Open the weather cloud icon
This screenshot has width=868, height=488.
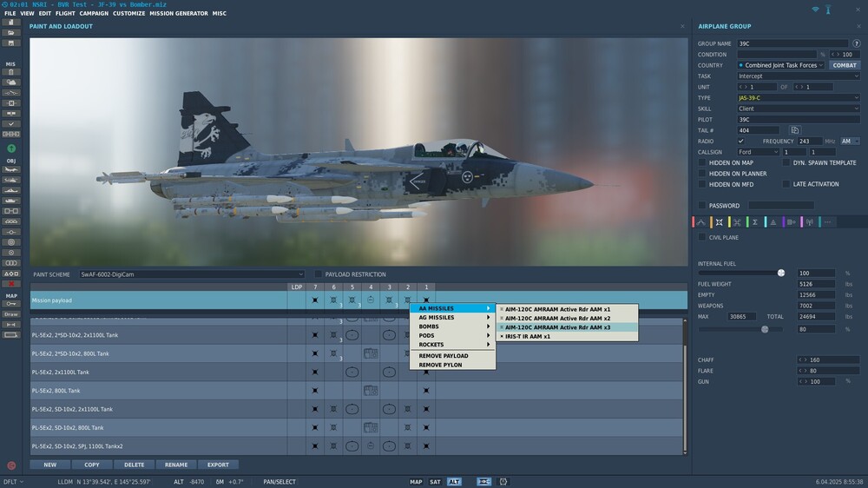tap(11, 82)
